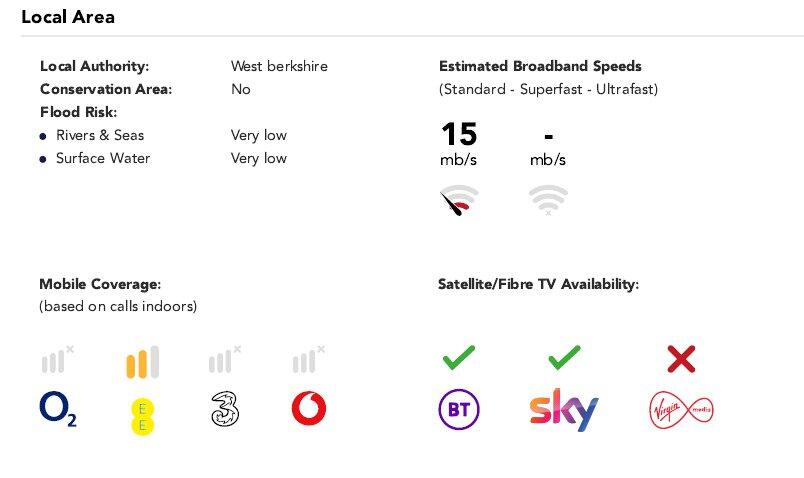Click the green checkmark above BT

coord(459,357)
